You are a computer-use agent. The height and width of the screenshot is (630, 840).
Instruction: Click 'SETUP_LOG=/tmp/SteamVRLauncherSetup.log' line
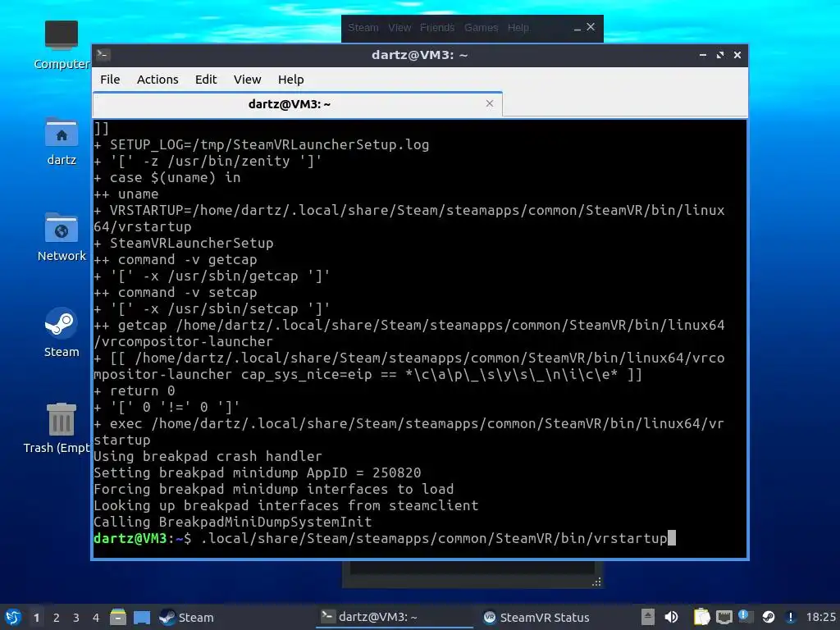[262, 144]
